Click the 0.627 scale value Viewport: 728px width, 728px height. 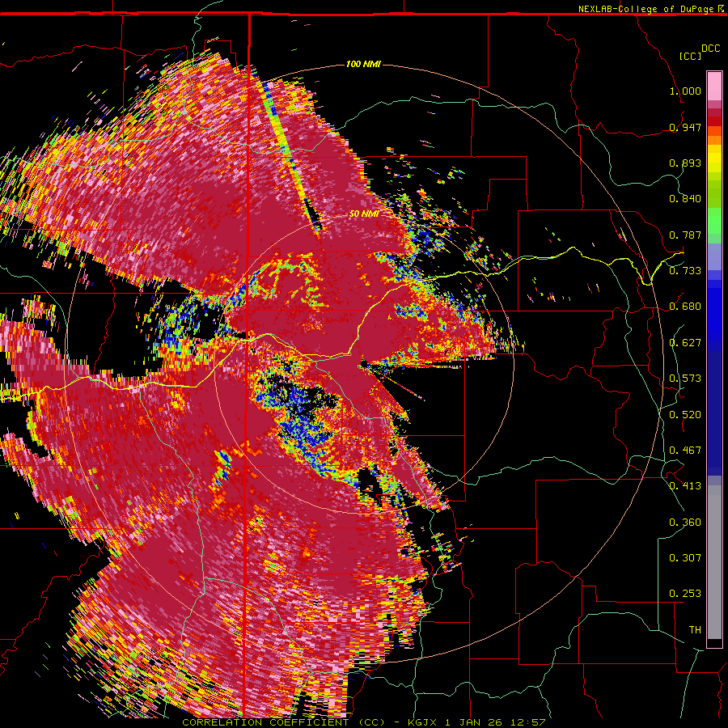pyautogui.click(x=685, y=343)
